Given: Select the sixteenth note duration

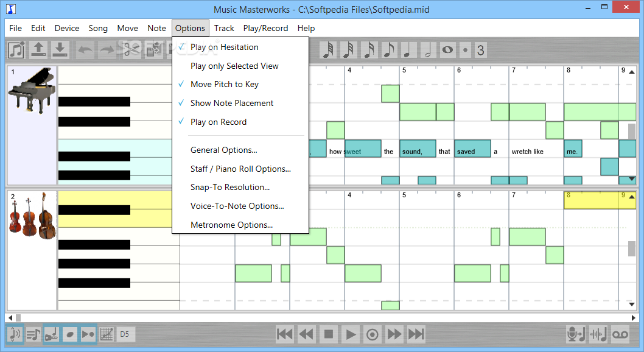Looking at the screenshot, I should (369, 50).
